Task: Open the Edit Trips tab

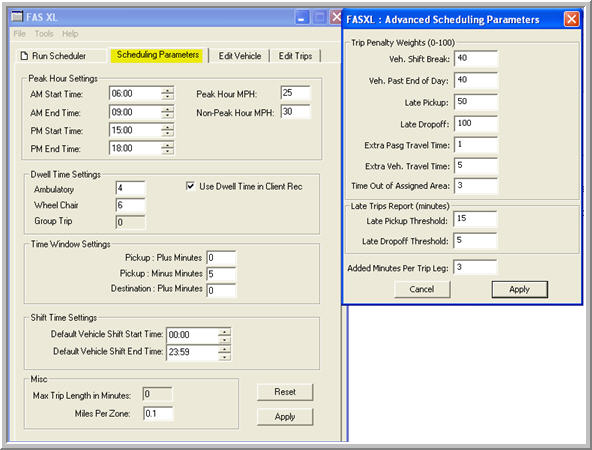Action: pyautogui.click(x=295, y=56)
